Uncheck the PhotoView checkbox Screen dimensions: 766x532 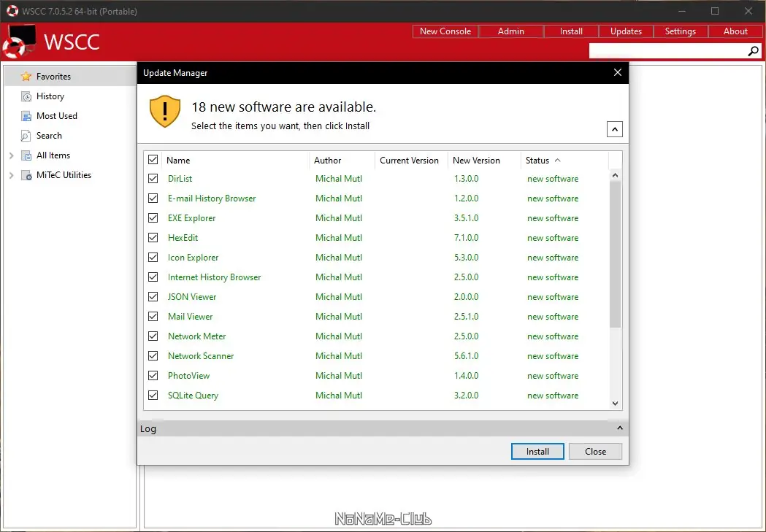point(153,375)
